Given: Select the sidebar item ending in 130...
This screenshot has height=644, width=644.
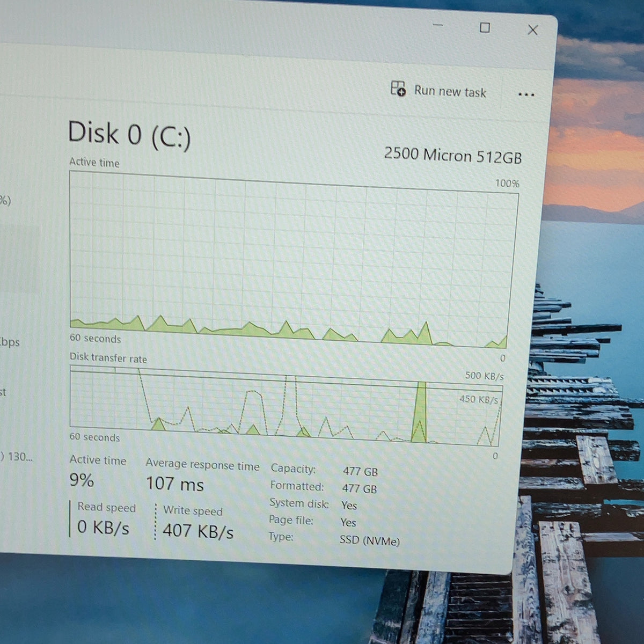Looking at the screenshot, I should click(17, 457).
